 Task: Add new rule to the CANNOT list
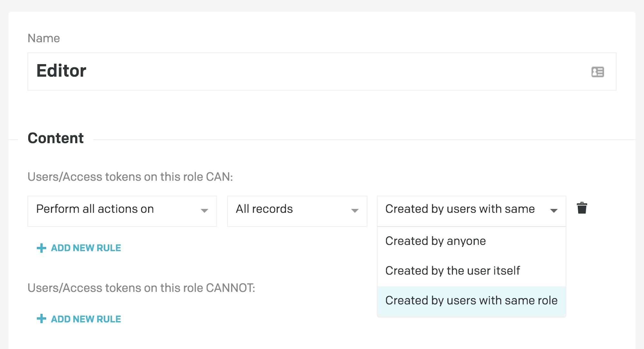(x=79, y=319)
